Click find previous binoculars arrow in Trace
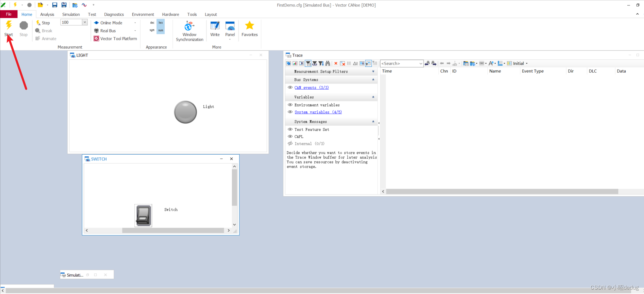 click(427, 63)
